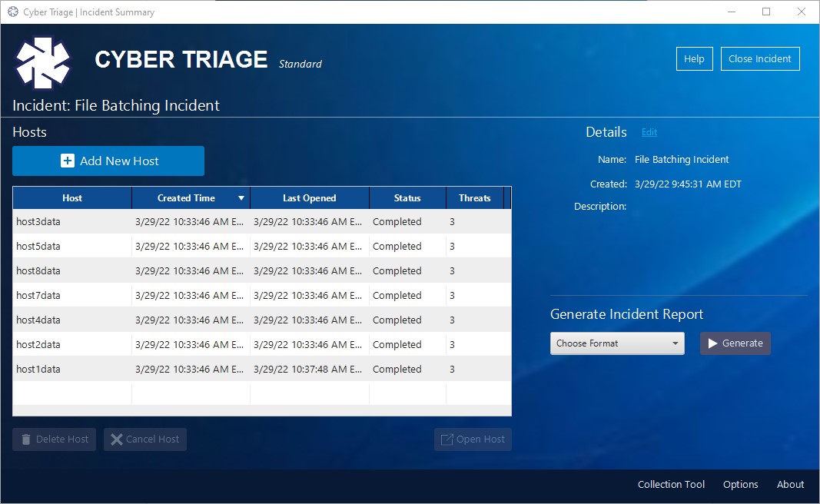820x504 pixels.
Task: Click the incident name value in Details
Action: (x=682, y=160)
